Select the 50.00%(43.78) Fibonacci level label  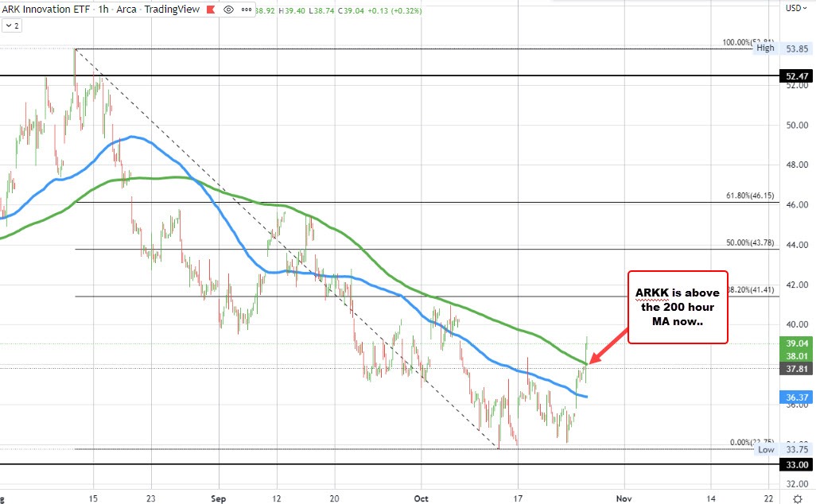coord(750,242)
